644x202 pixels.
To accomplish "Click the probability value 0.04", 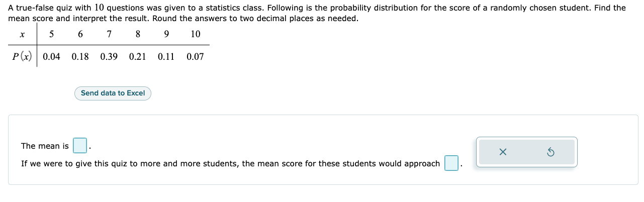I will coord(52,57).
